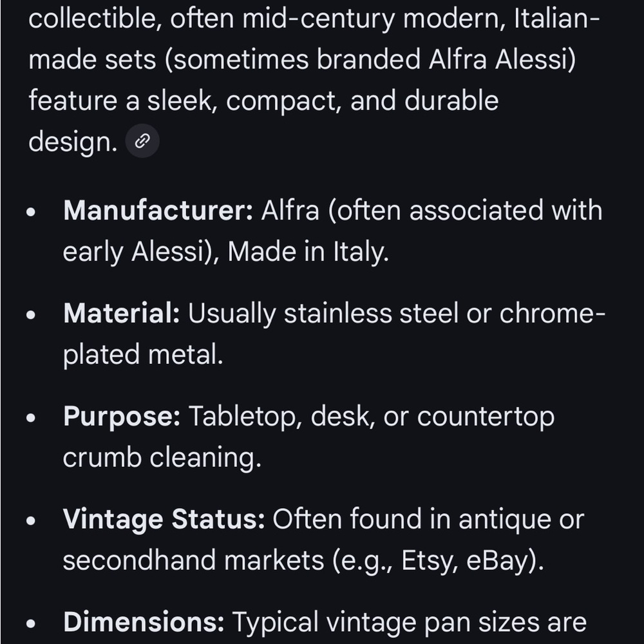Select the bold 'Purpose:' label

click(x=122, y=417)
